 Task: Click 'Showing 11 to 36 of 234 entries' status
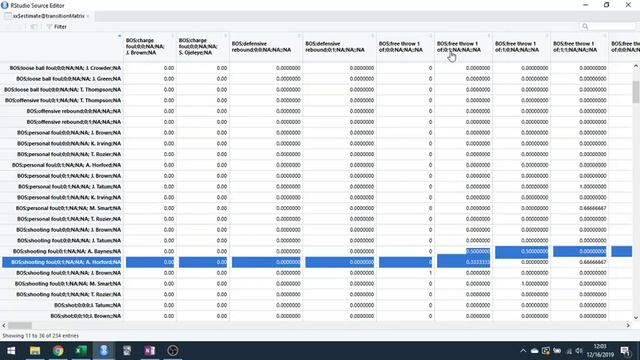40,336
